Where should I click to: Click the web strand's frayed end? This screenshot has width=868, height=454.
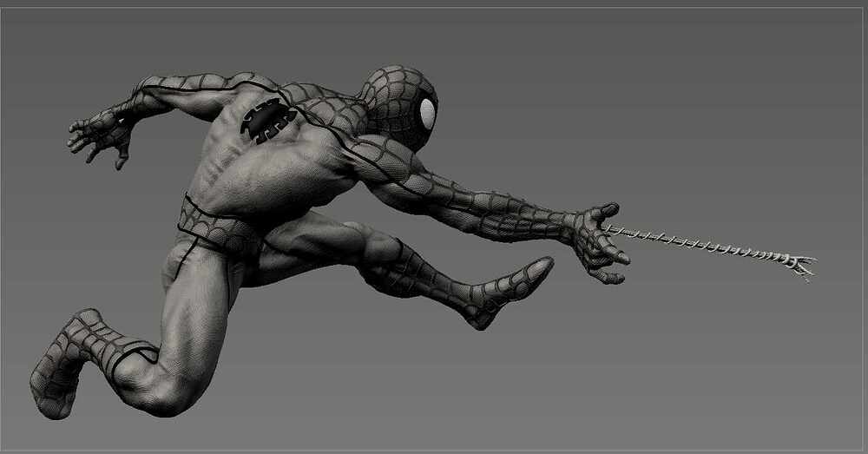(x=803, y=266)
